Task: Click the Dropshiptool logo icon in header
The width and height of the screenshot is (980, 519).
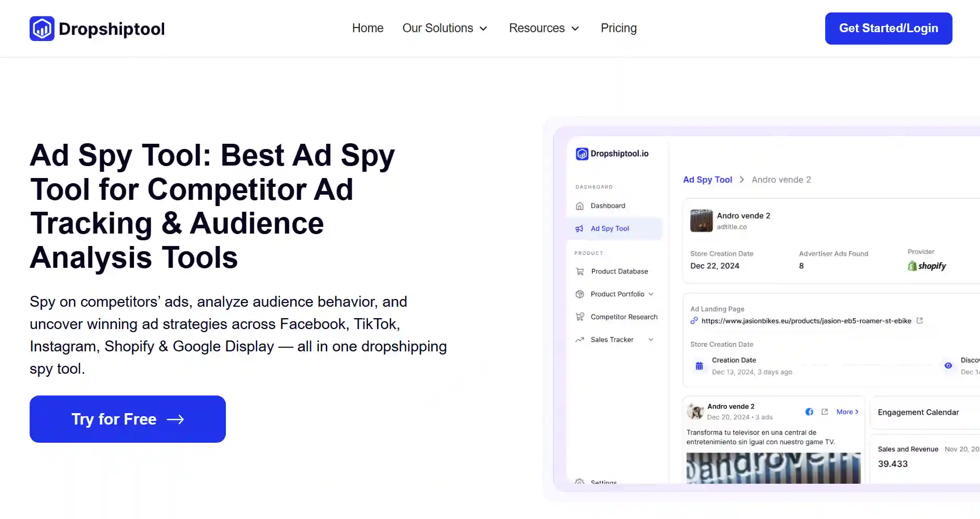Action: tap(42, 29)
